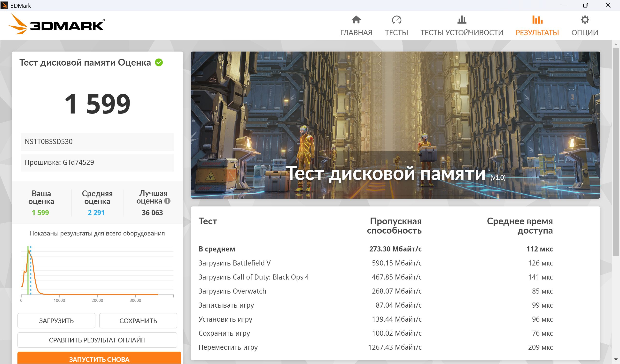Click the 3DMark title bar app icon
This screenshot has width=620, height=364.
tap(4, 5)
